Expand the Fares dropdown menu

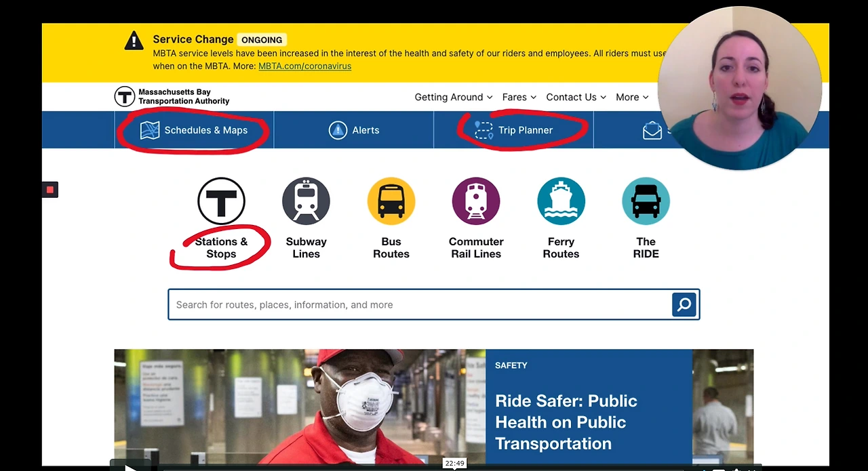click(x=519, y=97)
